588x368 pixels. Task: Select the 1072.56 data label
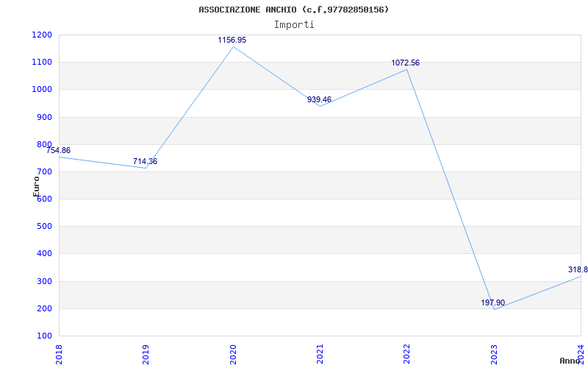(x=406, y=63)
